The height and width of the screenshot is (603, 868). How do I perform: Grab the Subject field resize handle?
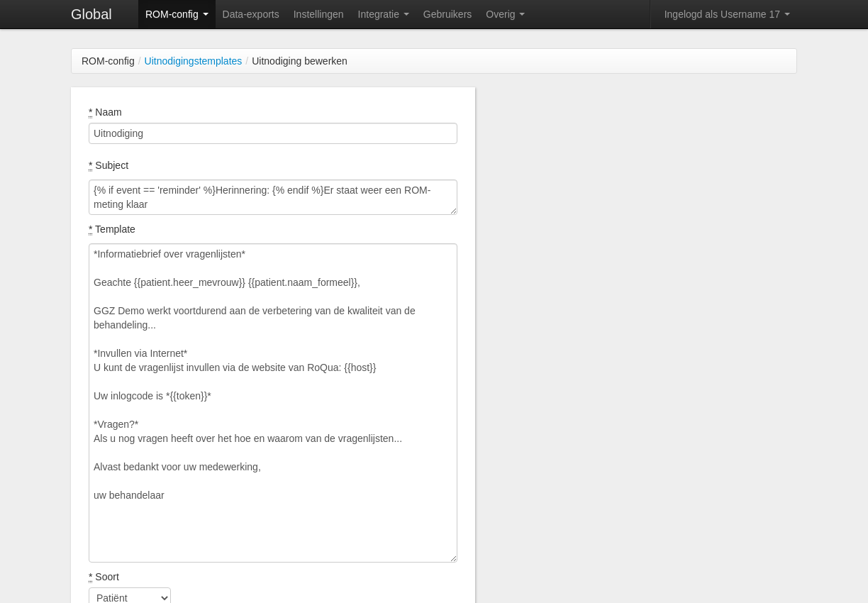[x=453, y=211]
